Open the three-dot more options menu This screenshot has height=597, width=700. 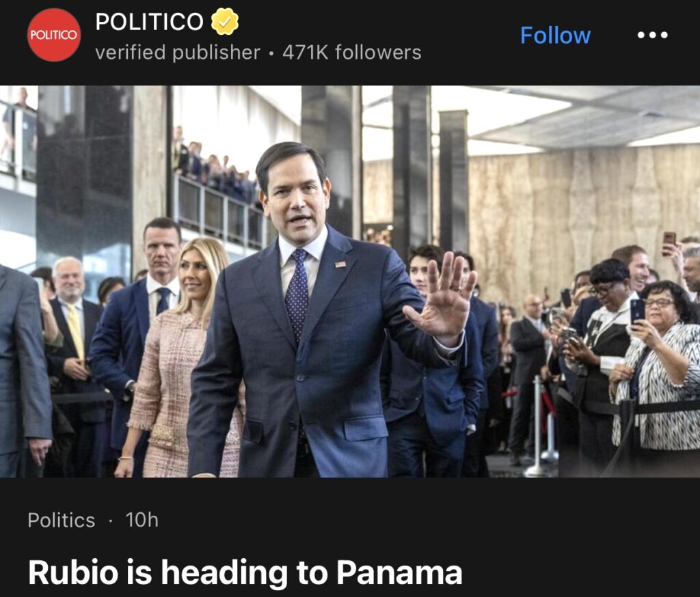tap(652, 35)
